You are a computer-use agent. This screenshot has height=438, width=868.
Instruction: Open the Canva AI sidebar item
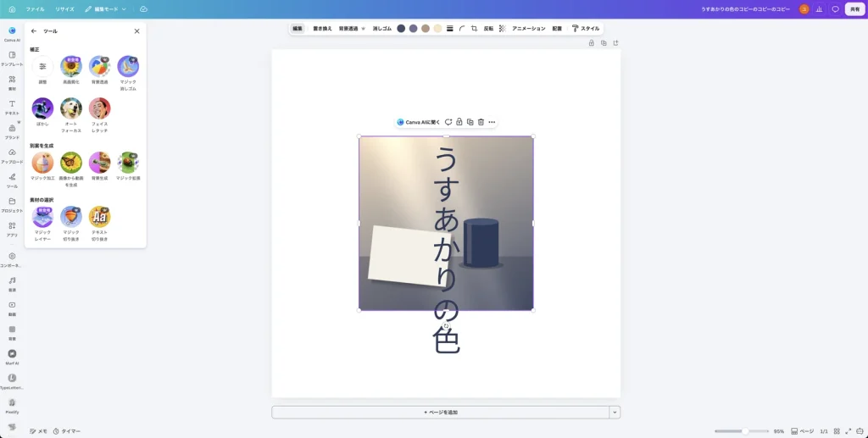coord(12,34)
